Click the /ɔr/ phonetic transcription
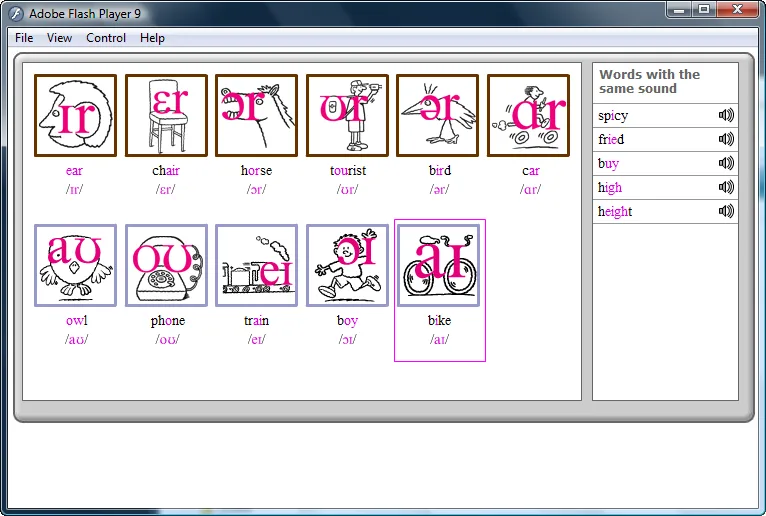 click(256, 190)
